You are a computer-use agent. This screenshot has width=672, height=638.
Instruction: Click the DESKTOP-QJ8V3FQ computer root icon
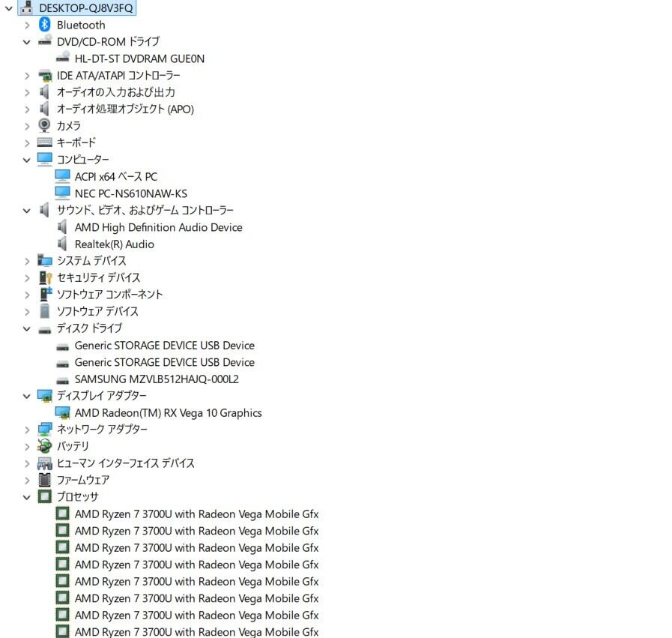(x=26, y=7)
